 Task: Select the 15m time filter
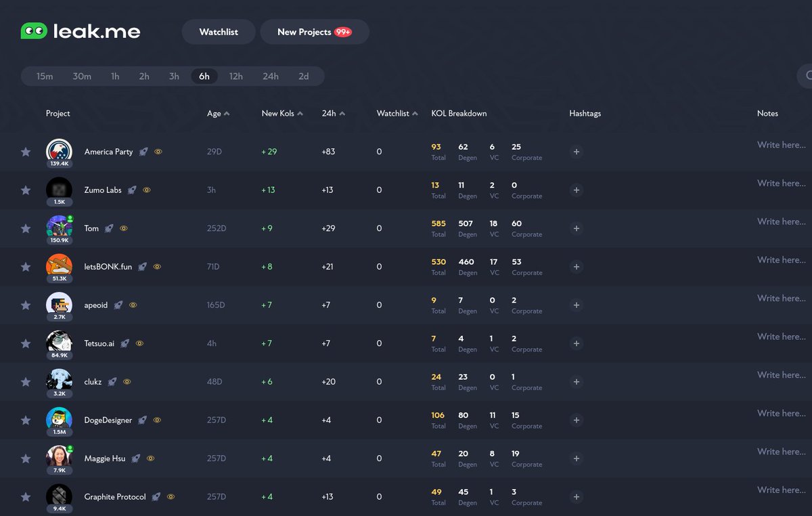45,76
